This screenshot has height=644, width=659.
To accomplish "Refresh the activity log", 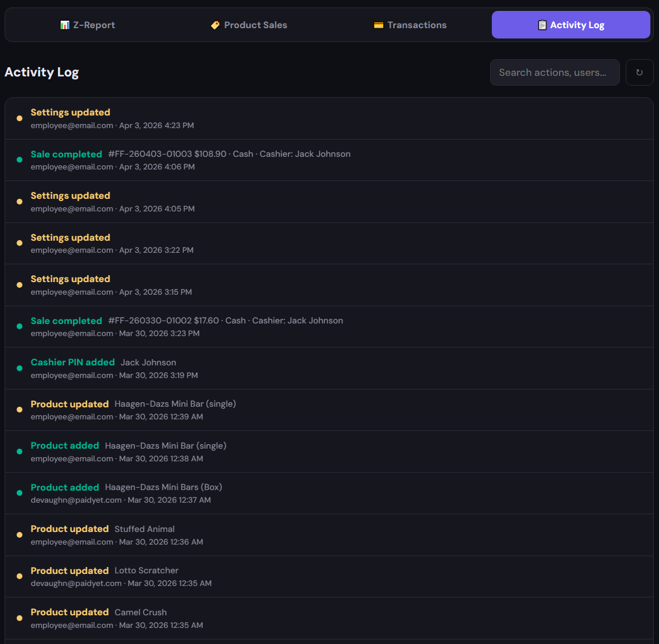I will click(x=639, y=72).
